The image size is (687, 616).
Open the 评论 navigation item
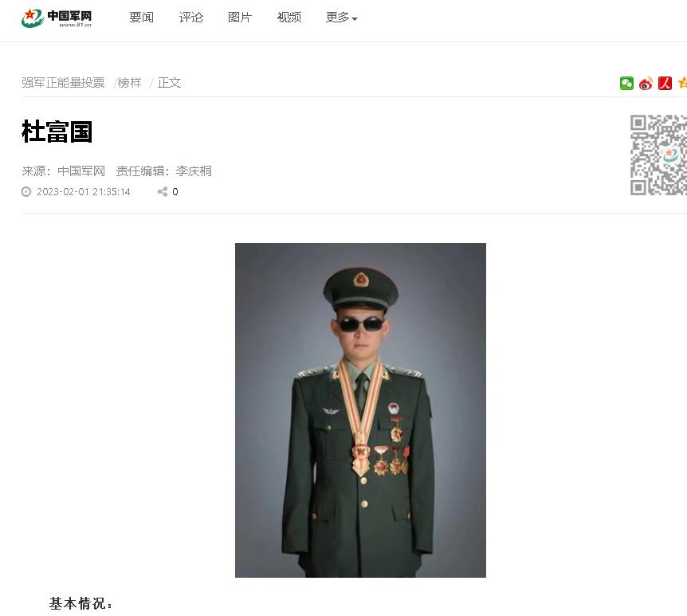[191, 18]
